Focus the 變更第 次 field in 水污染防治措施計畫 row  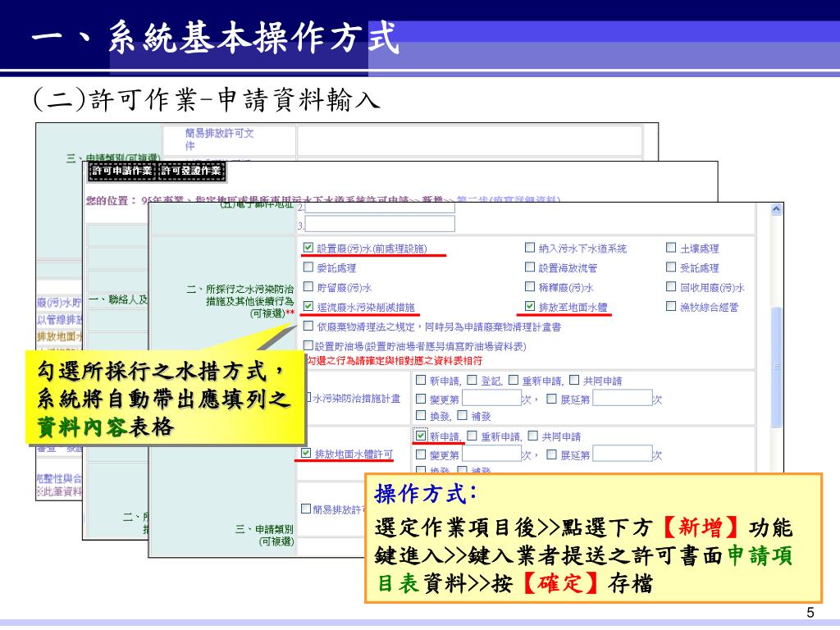492,398
